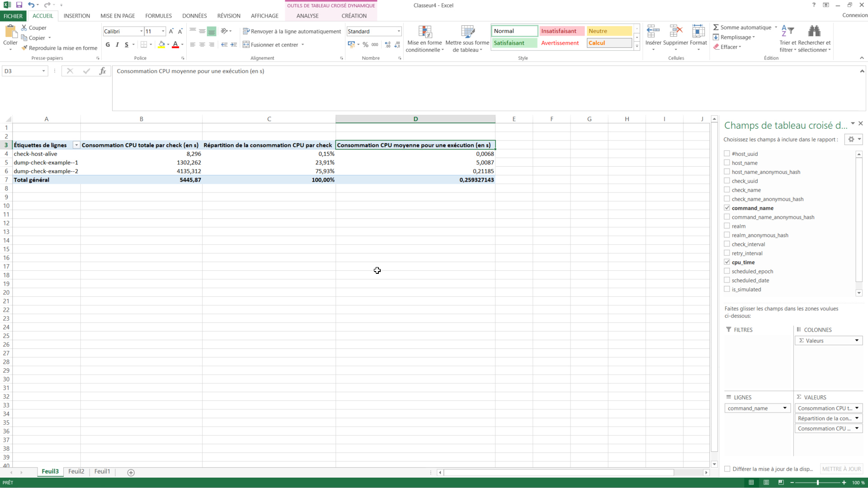Apply the Satisfaisant cell style
868x488 pixels.
point(514,43)
